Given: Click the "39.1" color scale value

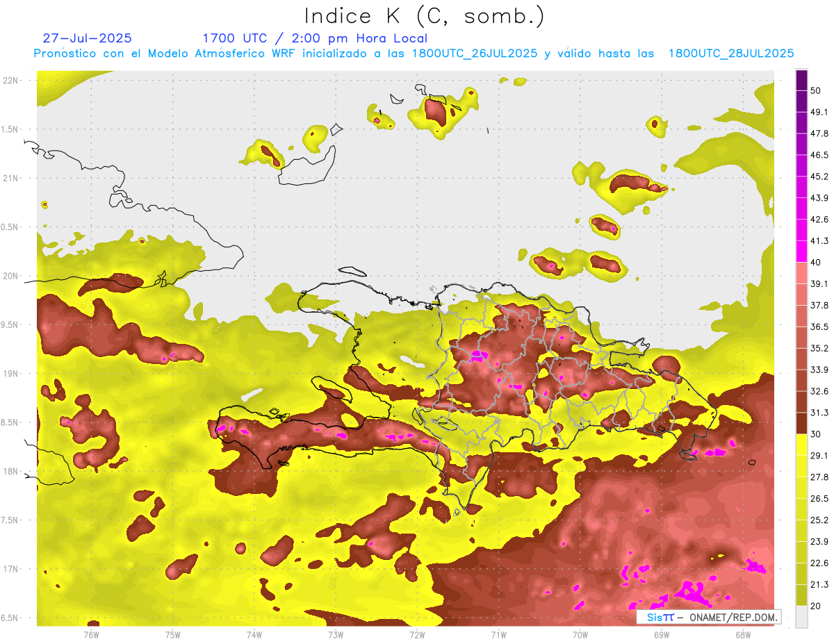Looking at the screenshot, I should (x=819, y=283).
